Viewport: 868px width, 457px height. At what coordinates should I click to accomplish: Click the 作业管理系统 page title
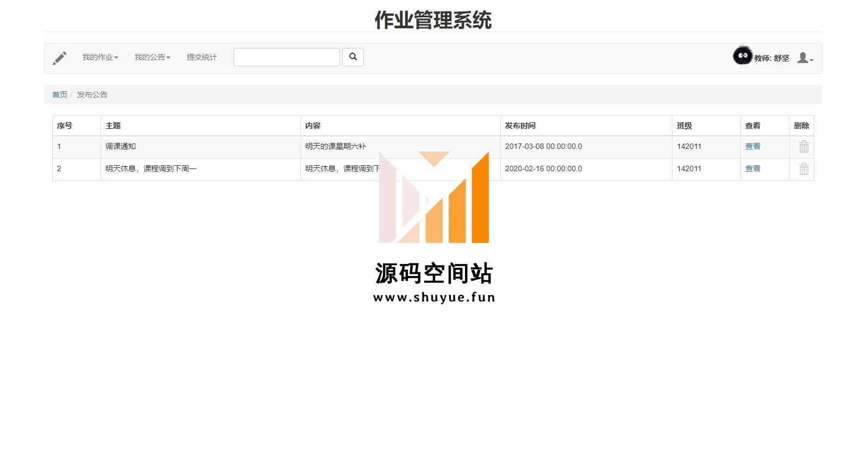pos(433,20)
